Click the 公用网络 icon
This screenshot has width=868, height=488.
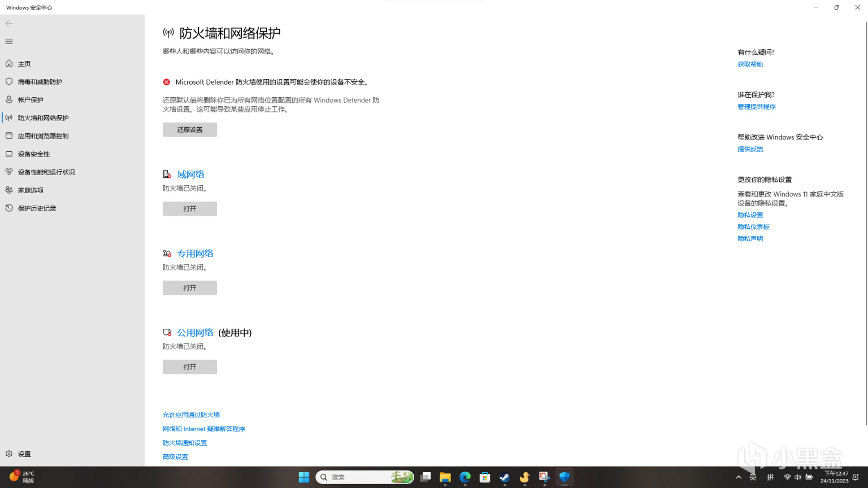coord(167,333)
